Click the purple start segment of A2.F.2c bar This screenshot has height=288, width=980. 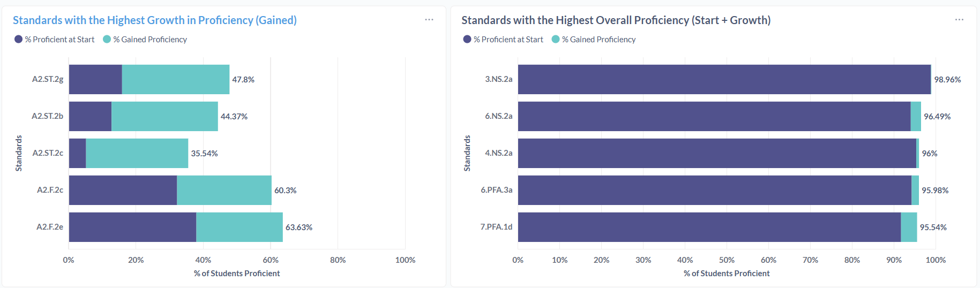123,190
